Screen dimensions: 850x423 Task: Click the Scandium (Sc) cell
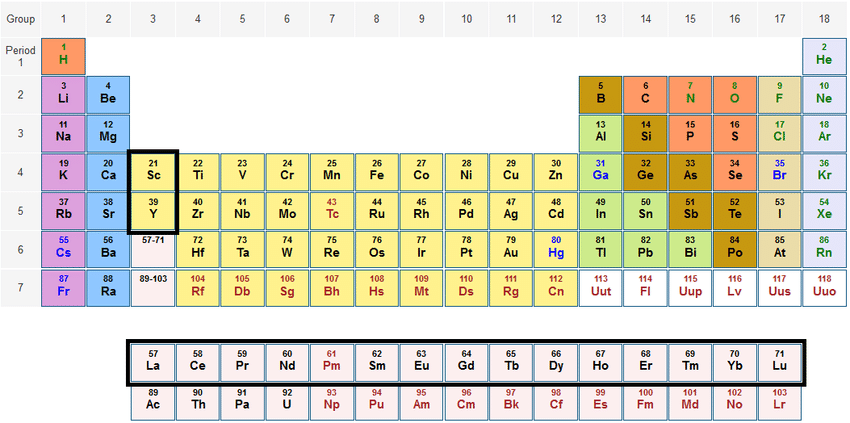pos(153,171)
